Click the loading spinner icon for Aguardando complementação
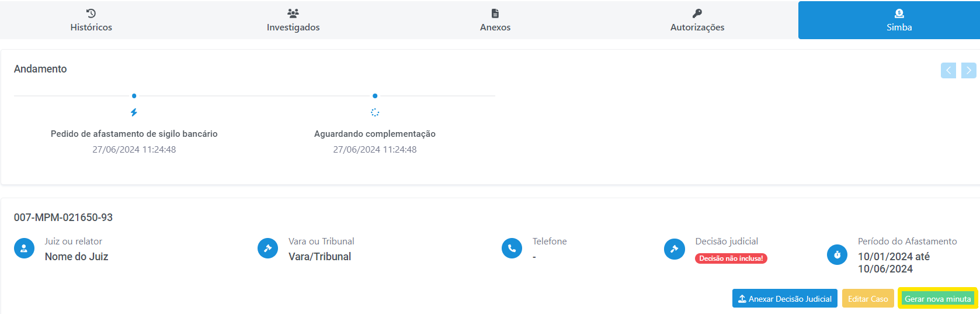Viewport: 980px width, 314px height. (375, 112)
